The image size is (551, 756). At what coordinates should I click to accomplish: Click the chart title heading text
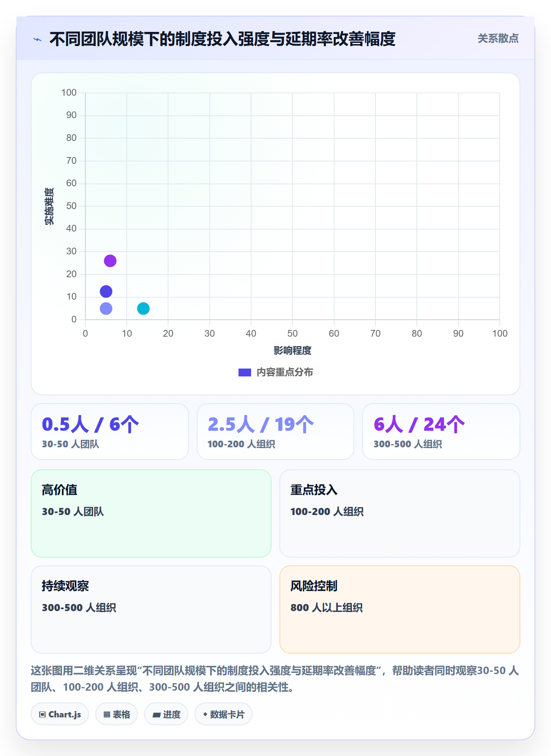[222, 39]
